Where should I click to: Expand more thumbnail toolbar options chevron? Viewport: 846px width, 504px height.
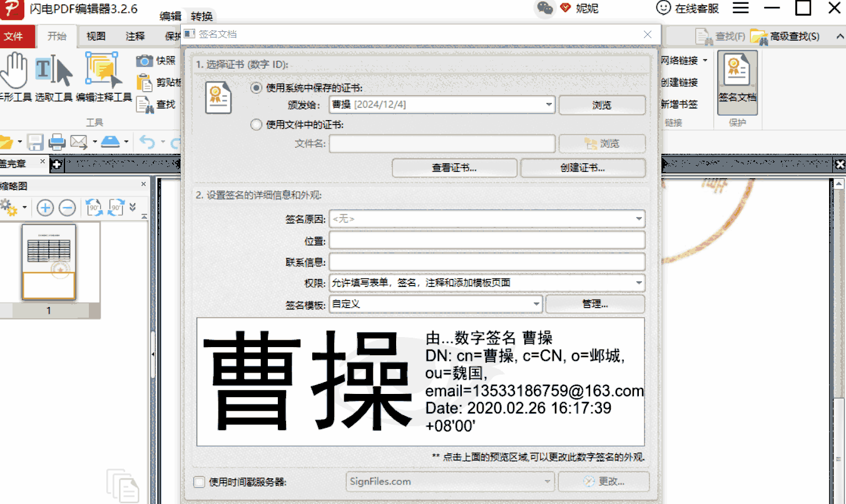click(x=133, y=207)
